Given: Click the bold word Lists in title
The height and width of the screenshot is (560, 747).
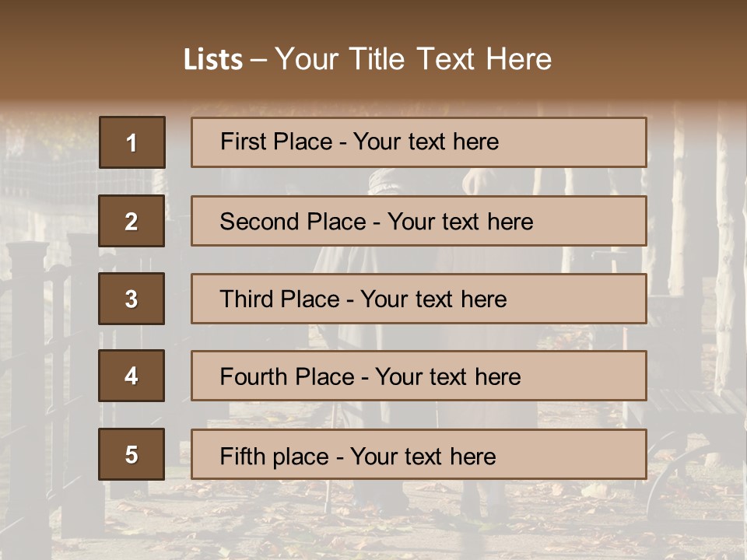Looking at the screenshot, I should click(213, 60).
